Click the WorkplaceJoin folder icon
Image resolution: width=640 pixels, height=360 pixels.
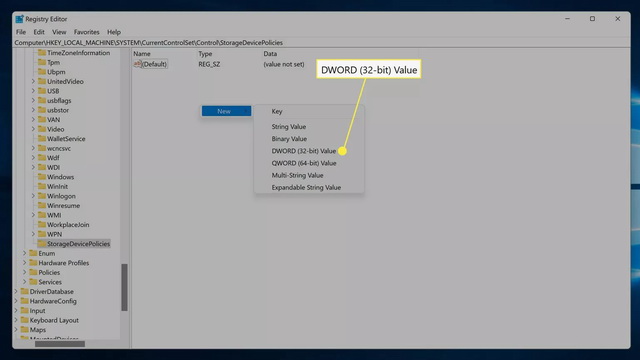(x=42, y=224)
